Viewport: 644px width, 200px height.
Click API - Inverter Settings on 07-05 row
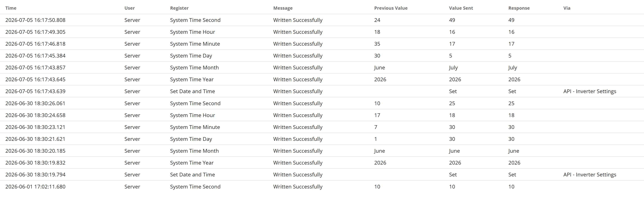pos(589,91)
